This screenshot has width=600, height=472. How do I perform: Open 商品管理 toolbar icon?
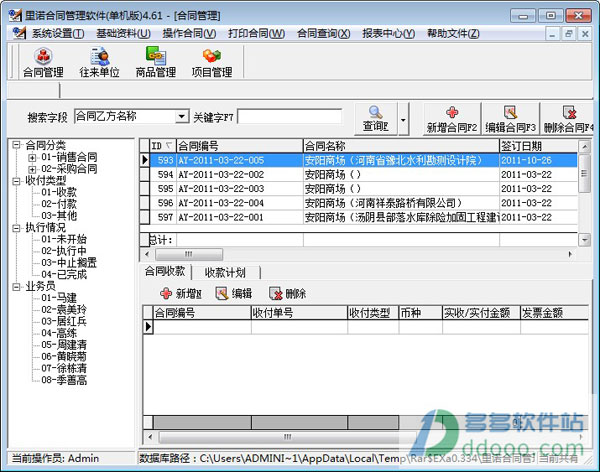[x=156, y=62]
